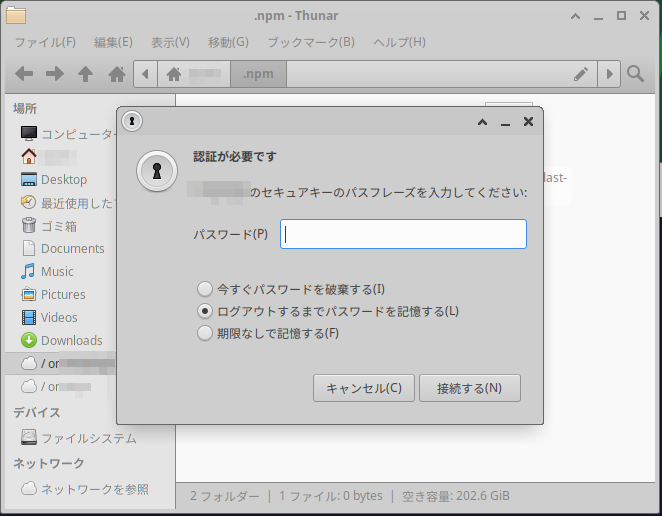Open search with magnifying glass icon

coord(635,74)
